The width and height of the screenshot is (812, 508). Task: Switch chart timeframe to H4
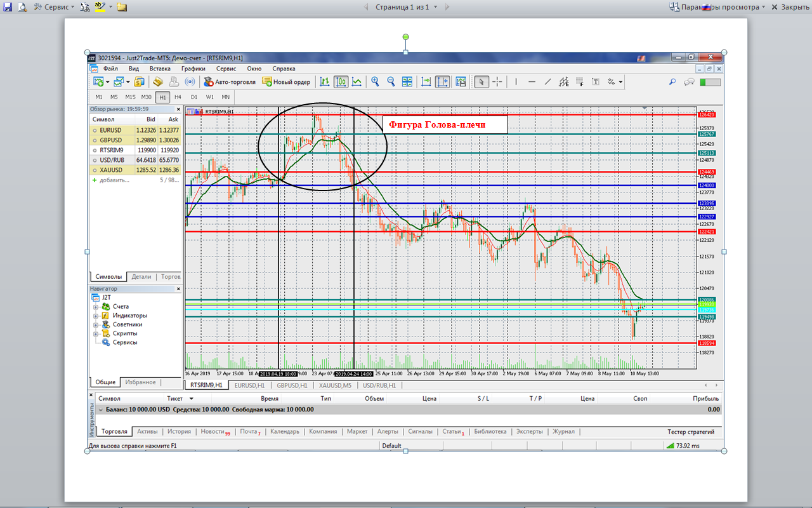click(178, 97)
